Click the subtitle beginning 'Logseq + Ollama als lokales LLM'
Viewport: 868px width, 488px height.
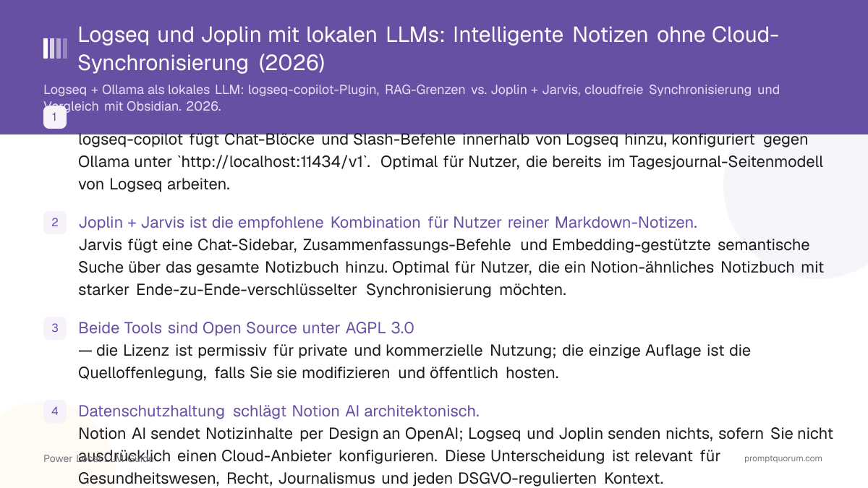click(x=412, y=98)
